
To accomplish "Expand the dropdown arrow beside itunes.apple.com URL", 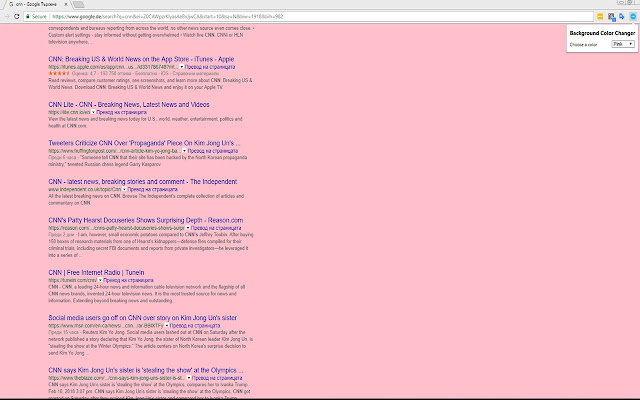I will pos(182,67).
